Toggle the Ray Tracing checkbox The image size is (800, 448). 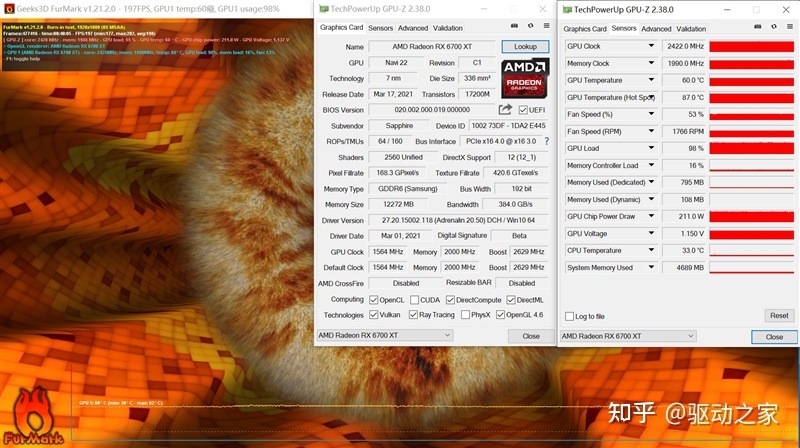pyautogui.click(x=413, y=315)
